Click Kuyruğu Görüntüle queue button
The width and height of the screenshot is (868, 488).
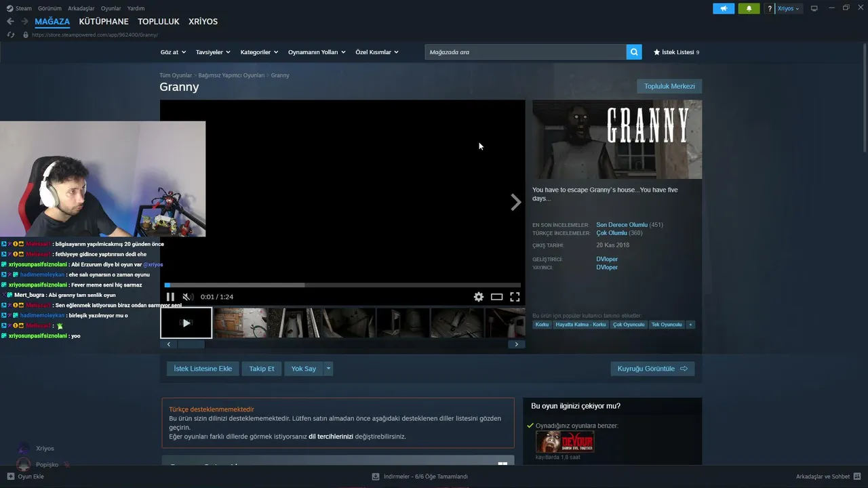[x=652, y=369]
